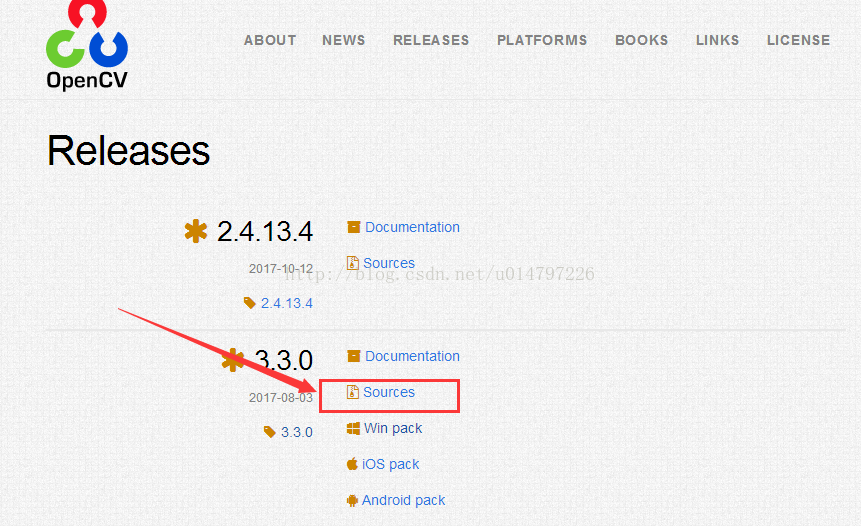861x526 pixels.
Task: Open Documentation link for 3.3.0
Action: pyautogui.click(x=412, y=356)
